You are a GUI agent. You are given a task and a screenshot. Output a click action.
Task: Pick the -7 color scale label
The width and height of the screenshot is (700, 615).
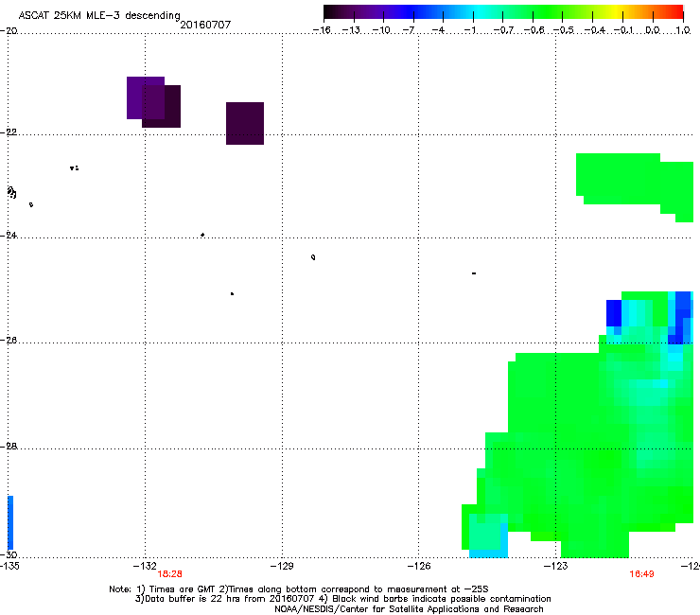tap(409, 30)
